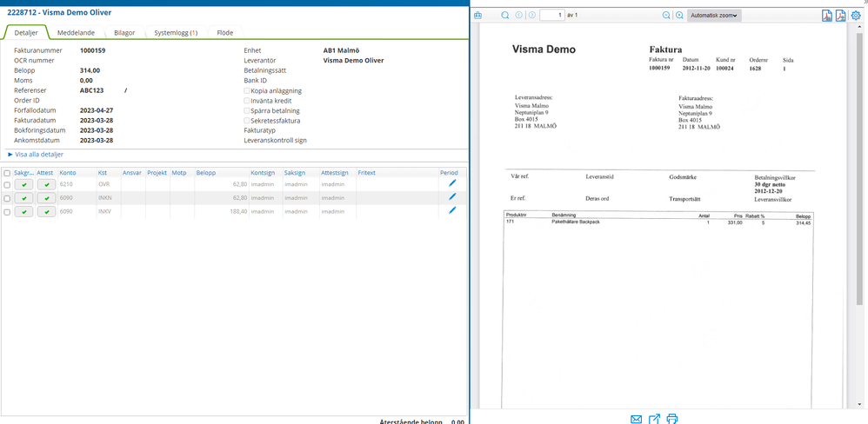Click the Period column header
The width and height of the screenshot is (868, 424).
(x=449, y=173)
